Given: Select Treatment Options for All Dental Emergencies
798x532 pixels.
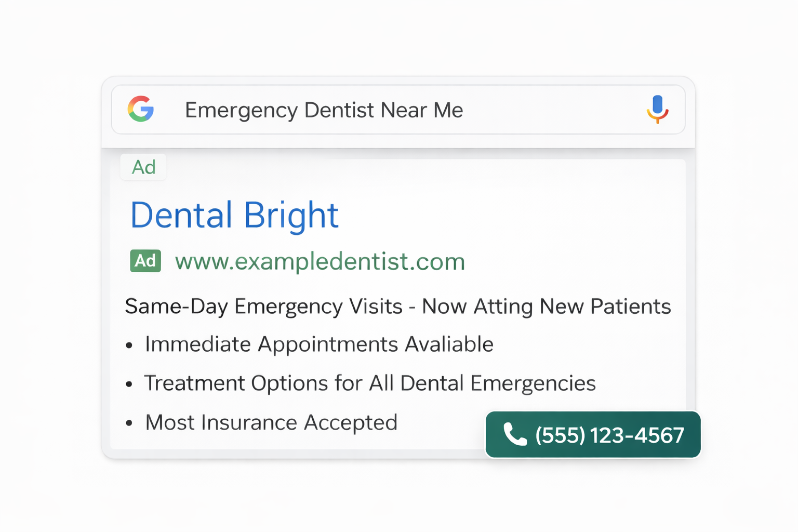Looking at the screenshot, I should point(370,383).
